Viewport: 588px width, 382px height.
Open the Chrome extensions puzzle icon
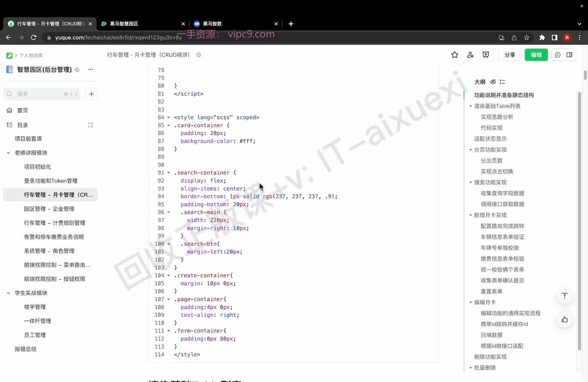coord(542,37)
